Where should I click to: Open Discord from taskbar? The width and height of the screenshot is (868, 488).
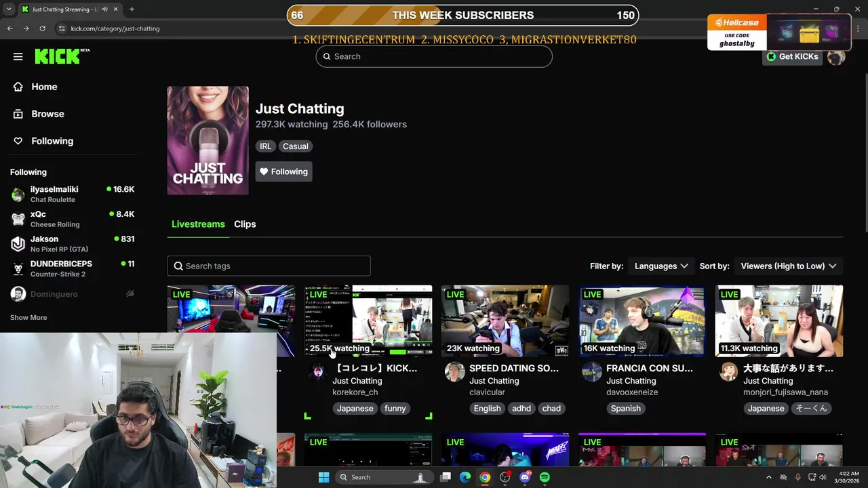point(525,477)
